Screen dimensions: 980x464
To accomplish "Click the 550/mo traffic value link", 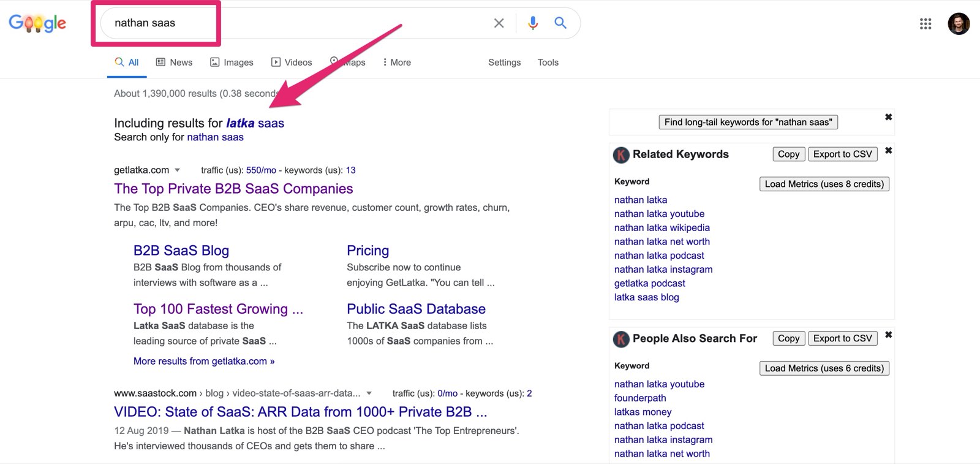I will 261,170.
